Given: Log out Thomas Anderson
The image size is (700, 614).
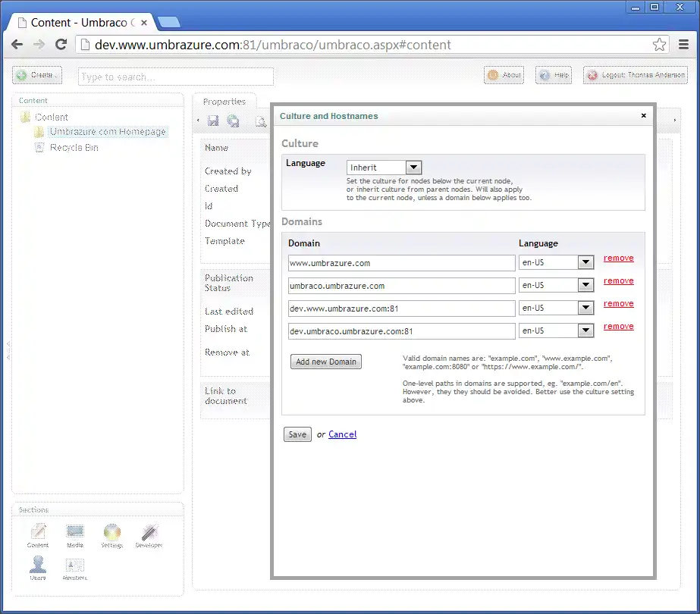Looking at the screenshot, I should tap(636, 75).
